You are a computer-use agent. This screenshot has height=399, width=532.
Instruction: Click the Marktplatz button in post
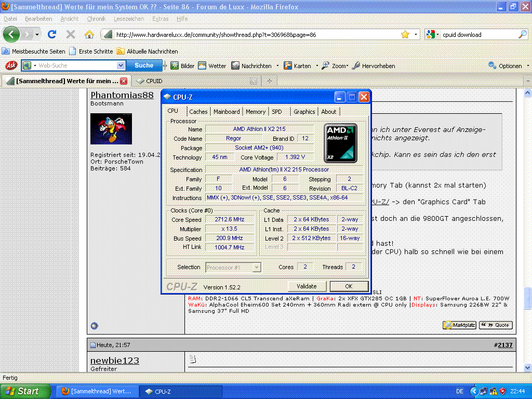pos(459,325)
